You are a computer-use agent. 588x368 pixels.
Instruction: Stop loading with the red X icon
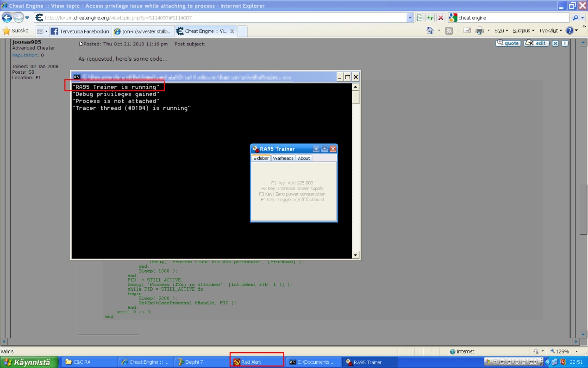441,18
